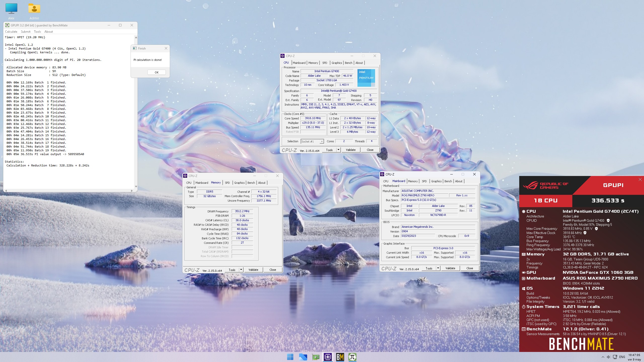
Task: Open Tools dropdown arrow in Memory CPU-Z window
Action: [x=241, y=270]
